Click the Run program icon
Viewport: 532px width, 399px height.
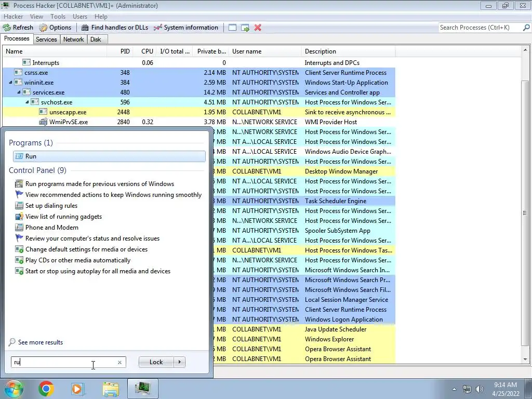[20, 156]
